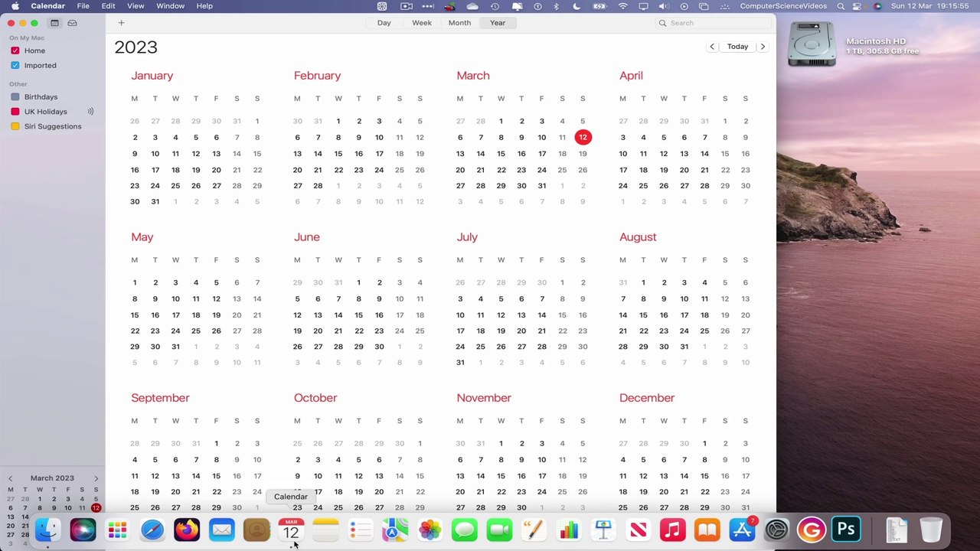Switch to the Month view tab
Screen dimensions: 980x551
click(x=459, y=23)
